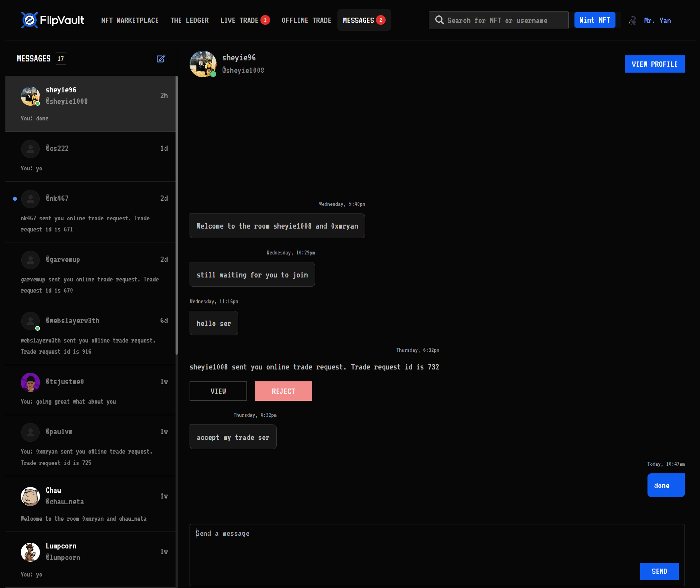The image size is (700, 588).
Task: Click Mr. Yan's profile avatar icon
Action: coord(632,20)
